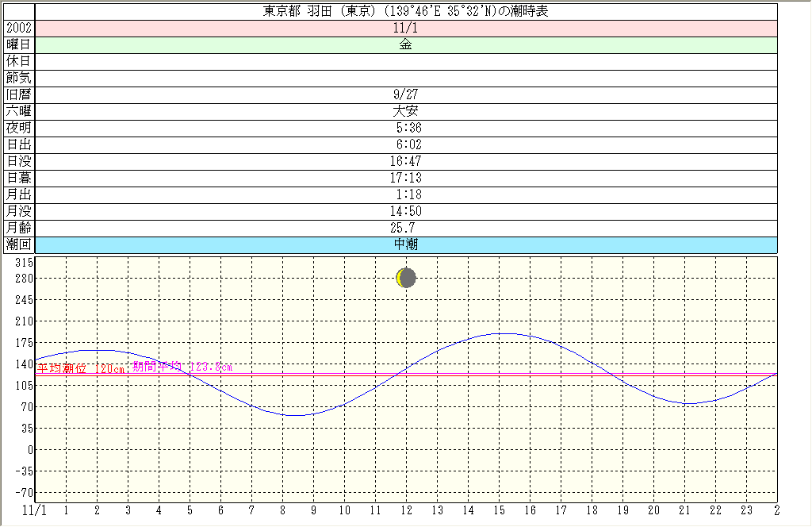The image size is (812, 527).
Task: Select the pink 11/1 date cell
Action: [406, 28]
